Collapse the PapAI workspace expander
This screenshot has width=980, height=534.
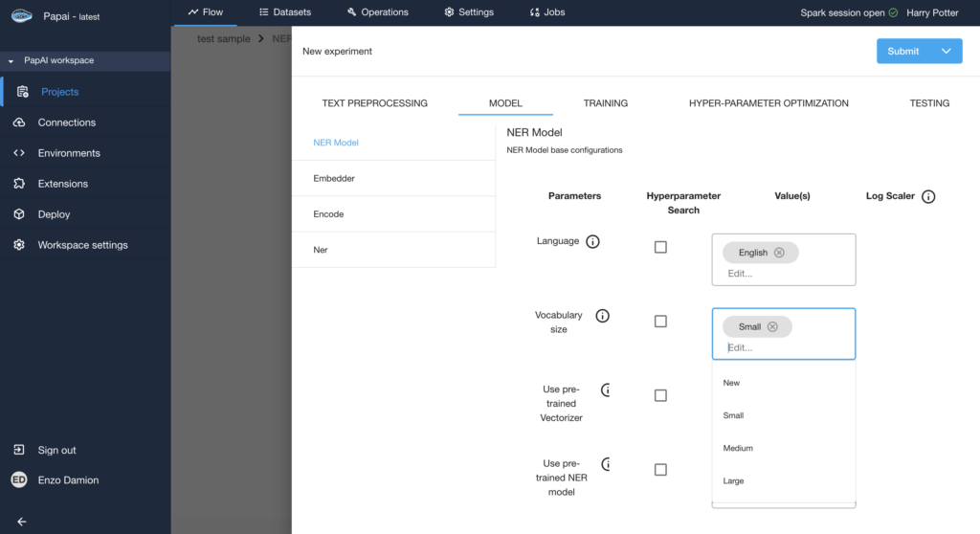[x=11, y=61]
